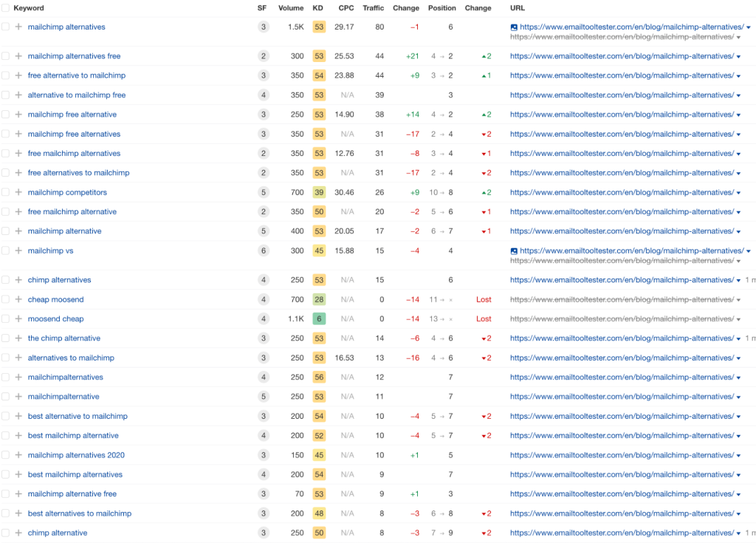Sort by the Keyword column header
Screen dimensions: 756x543
pos(29,7)
